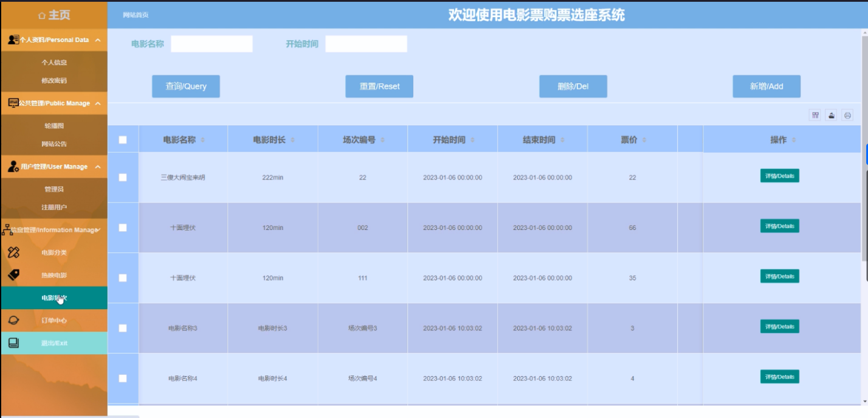
Task: Click the 用户管理/User Manage user icon
Action: 12,165
